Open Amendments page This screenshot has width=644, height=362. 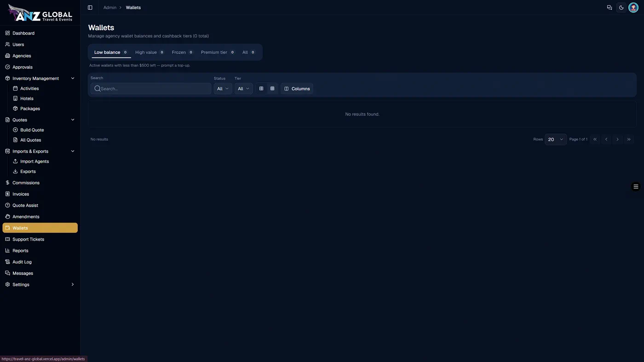click(40, 217)
